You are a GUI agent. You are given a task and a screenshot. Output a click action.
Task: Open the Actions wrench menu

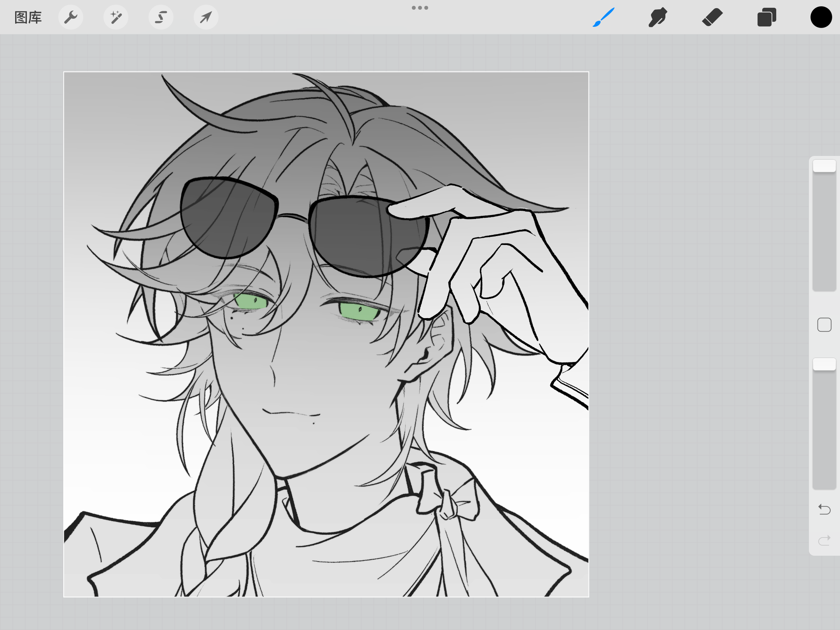click(x=71, y=17)
